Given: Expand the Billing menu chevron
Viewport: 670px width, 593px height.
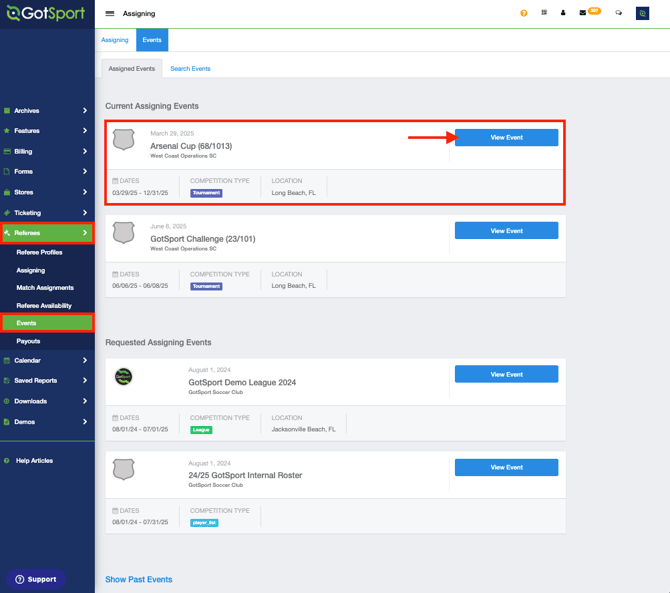Looking at the screenshot, I should (x=85, y=151).
